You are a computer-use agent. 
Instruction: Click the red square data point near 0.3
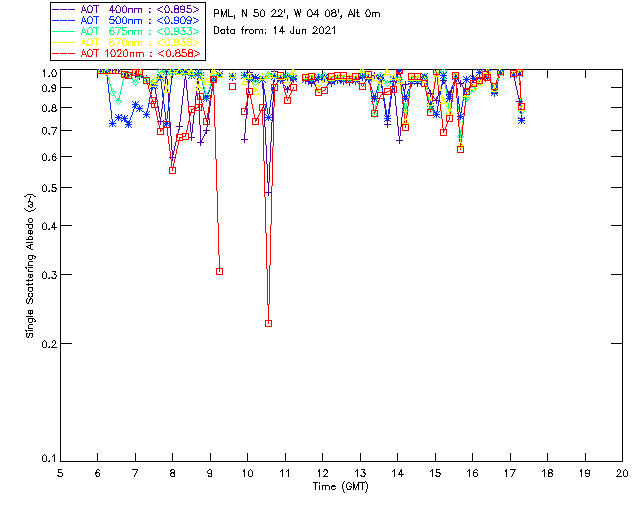[x=220, y=272]
